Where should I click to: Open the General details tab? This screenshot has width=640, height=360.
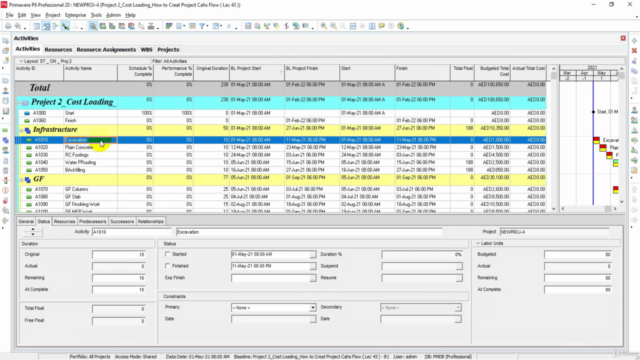point(26,221)
